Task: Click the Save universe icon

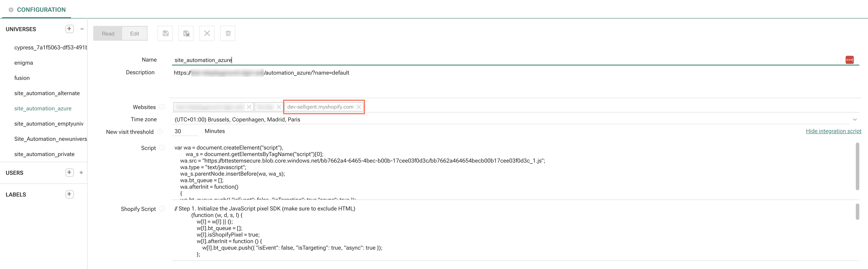Action: [x=165, y=33]
